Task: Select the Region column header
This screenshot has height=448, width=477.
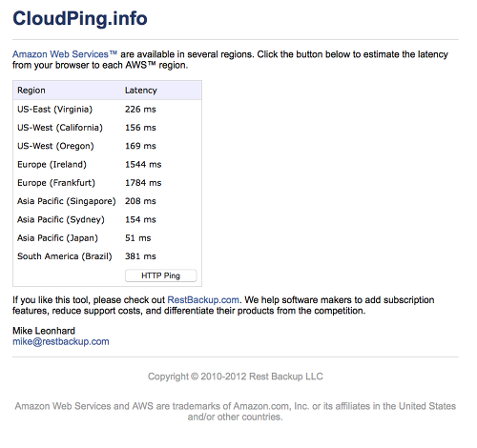Action: click(31, 91)
